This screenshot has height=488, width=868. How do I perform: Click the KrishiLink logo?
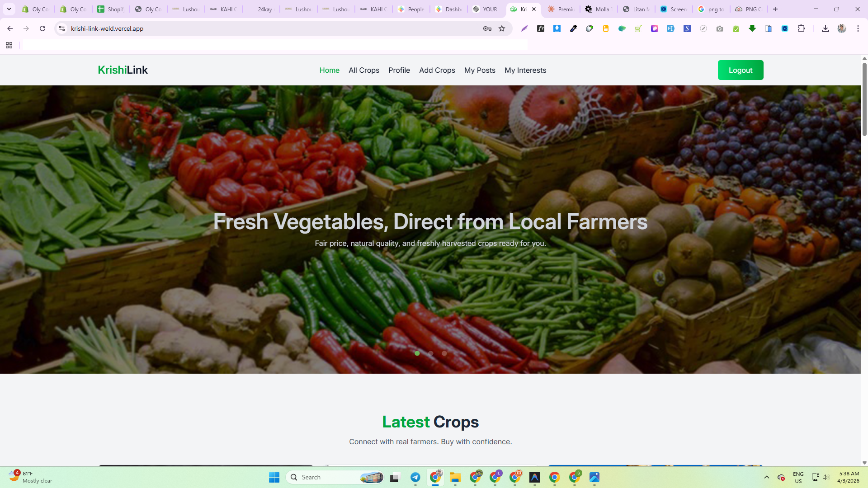click(x=123, y=70)
